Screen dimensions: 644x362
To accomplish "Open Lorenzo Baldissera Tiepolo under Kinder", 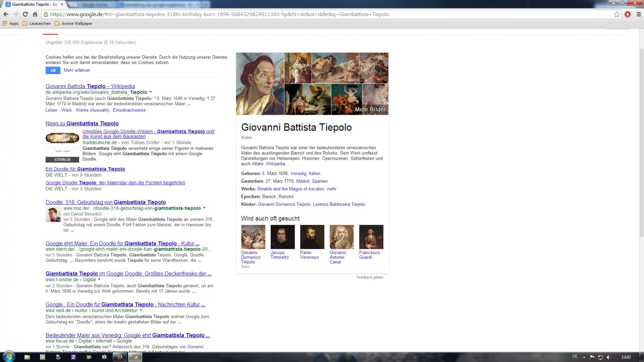I will click(x=339, y=204).
